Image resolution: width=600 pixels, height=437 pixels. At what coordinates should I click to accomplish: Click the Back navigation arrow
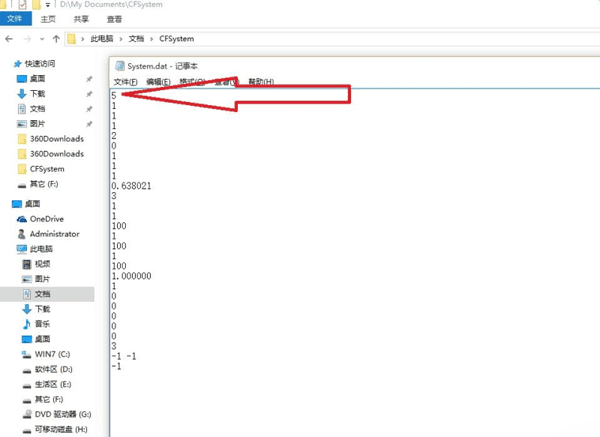pos(9,39)
